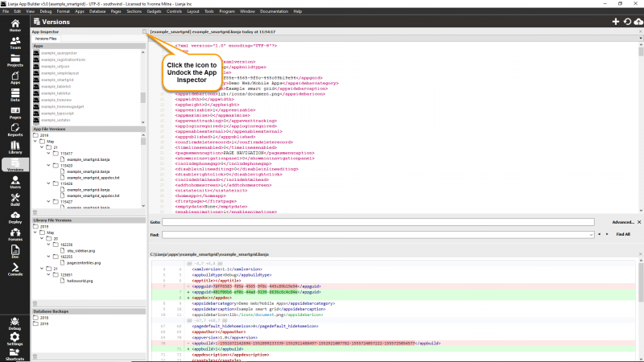This screenshot has height=362, width=644.
Task: Collapse the 115417 folder
Action: 48,153
